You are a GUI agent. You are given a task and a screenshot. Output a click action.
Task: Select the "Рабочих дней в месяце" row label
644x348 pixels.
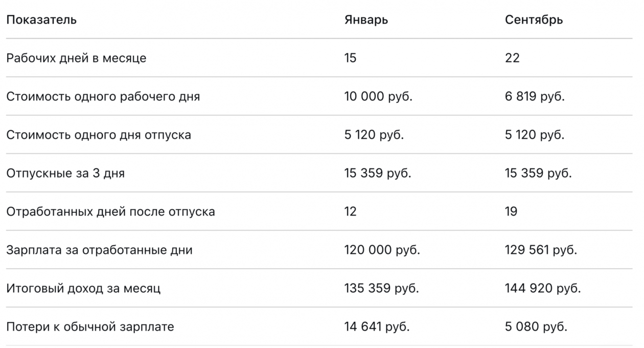76,58
